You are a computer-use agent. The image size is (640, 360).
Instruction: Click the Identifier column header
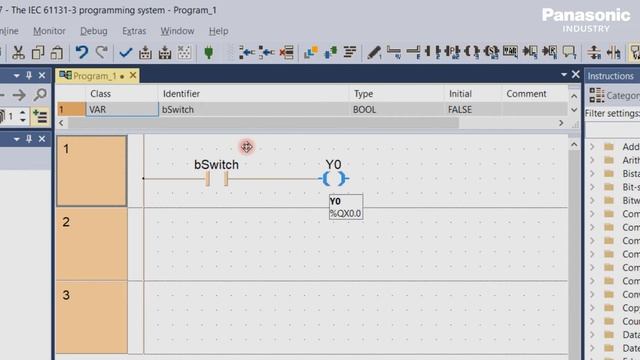click(x=253, y=94)
